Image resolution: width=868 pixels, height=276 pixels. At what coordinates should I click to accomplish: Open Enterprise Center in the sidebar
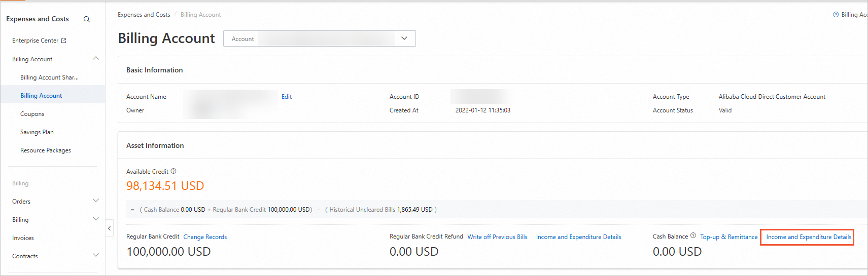tap(36, 41)
